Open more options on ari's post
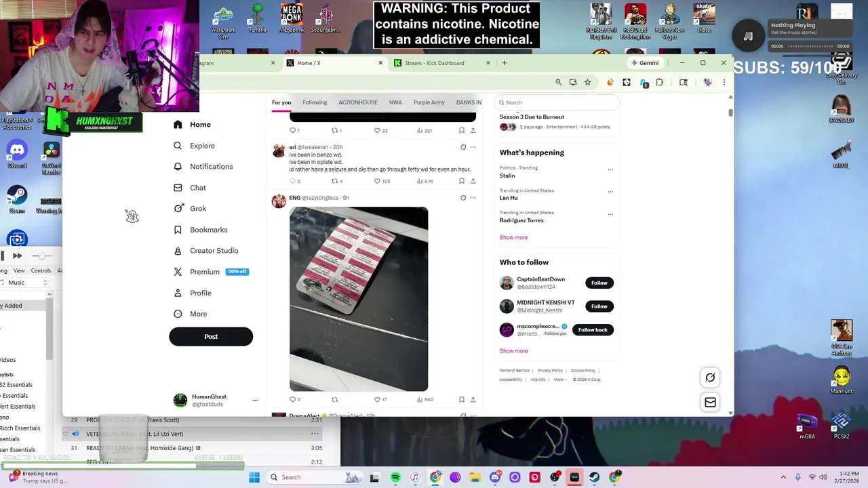The image size is (868, 488). [473, 147]
